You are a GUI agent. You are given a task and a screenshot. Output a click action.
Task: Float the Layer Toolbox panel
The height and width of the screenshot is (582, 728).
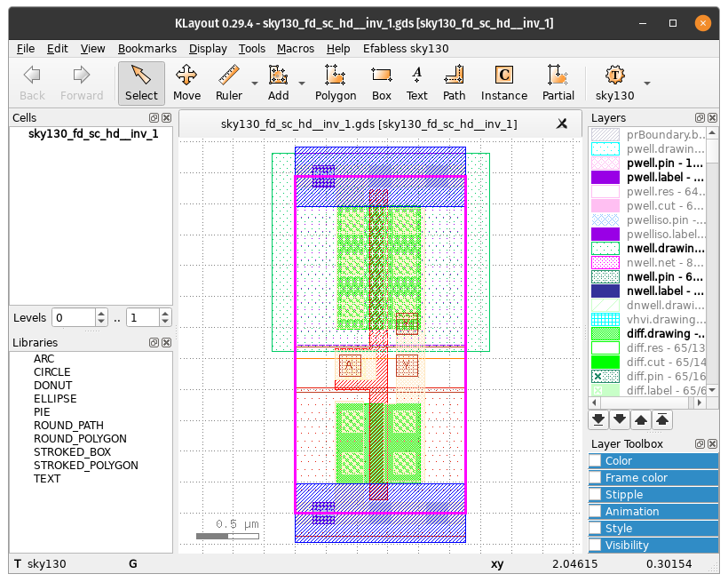[x=700, y=444]
